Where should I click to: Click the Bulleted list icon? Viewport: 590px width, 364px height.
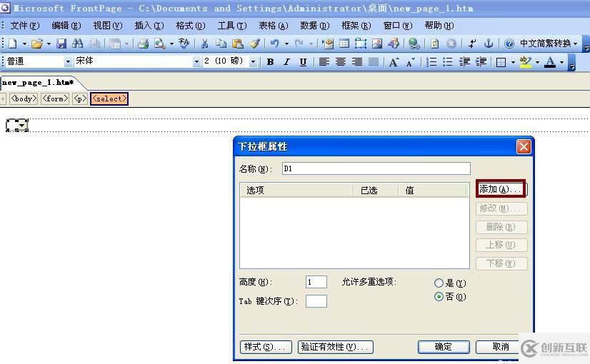click(x=447, y=62)
